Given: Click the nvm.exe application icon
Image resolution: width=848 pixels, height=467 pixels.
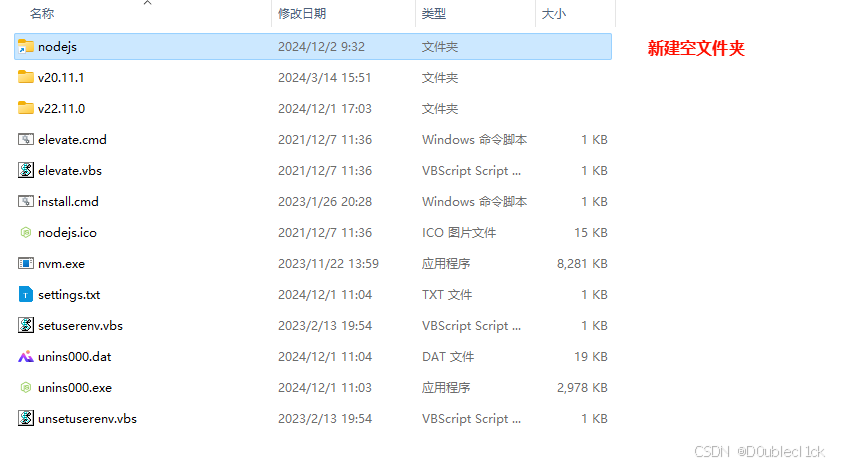Looking at the screenshot, I should pyautogui.click(x=25, y=264).
